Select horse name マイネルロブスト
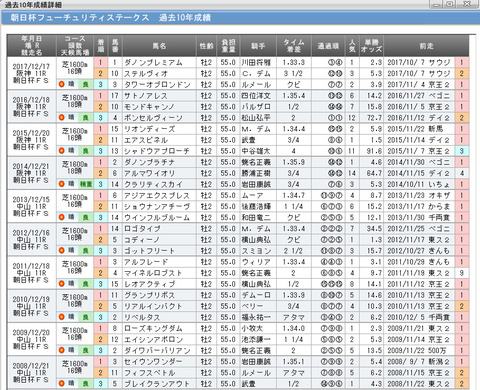The width and height of the screenshot is (480, 390). 153,273
